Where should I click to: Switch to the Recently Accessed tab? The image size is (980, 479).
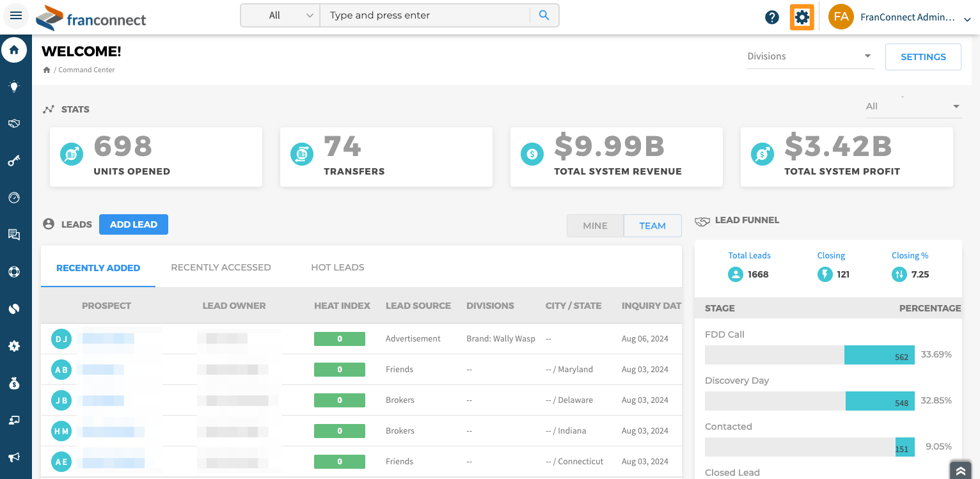(x=221, y=267)
